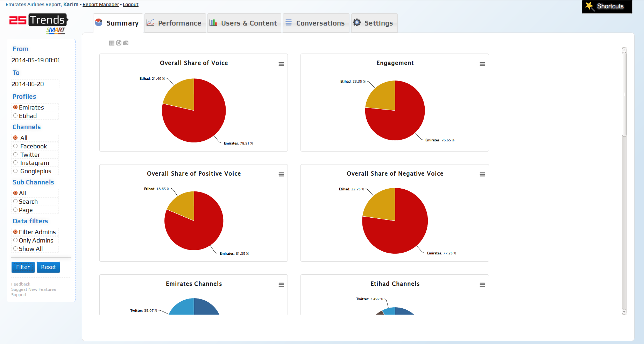Open the Overall Share of Voice chart menu
Screen dimensions: 644x344
[x=281, y=64]
